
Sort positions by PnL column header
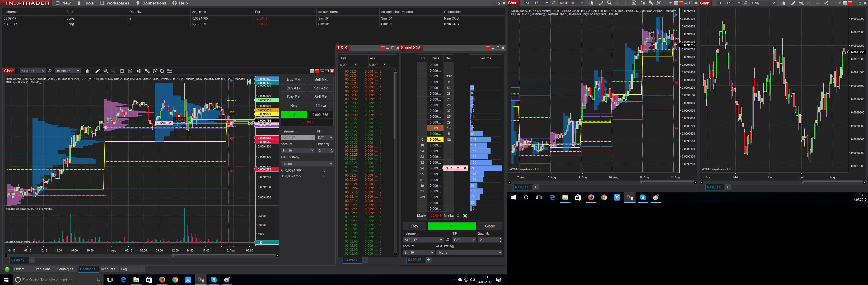(x=285, y=12)
